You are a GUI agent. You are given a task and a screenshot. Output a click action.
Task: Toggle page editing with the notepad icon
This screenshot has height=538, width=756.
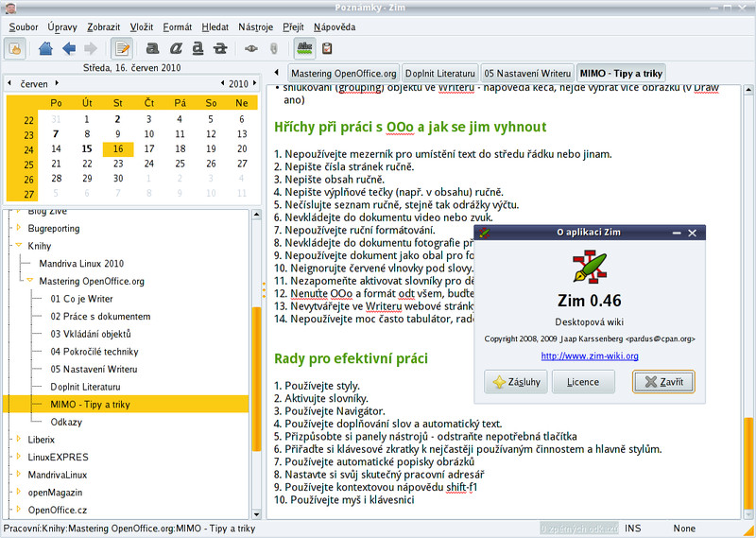pyautogui.click(x=122, y=48)
